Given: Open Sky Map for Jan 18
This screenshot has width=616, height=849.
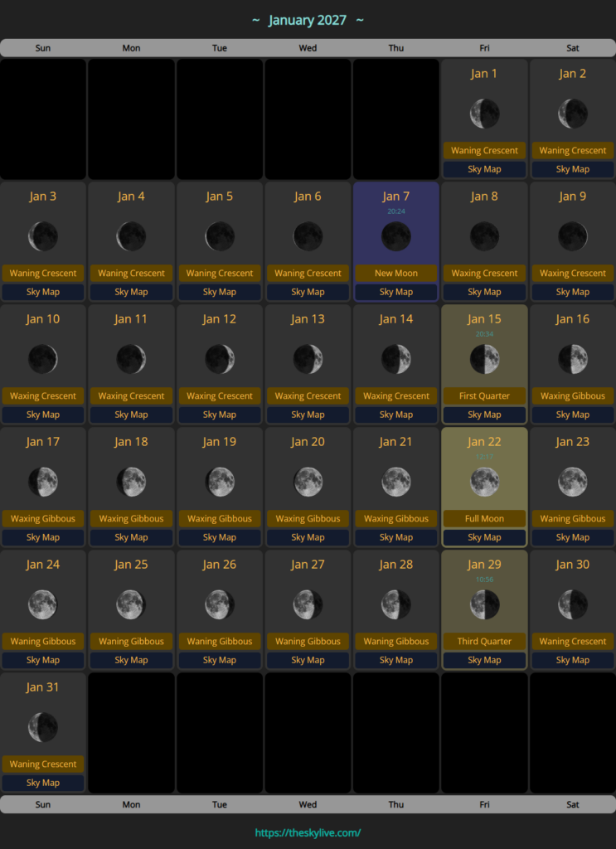Looking at the screenshot, I should pyautogui.click(x=131, y=537).
